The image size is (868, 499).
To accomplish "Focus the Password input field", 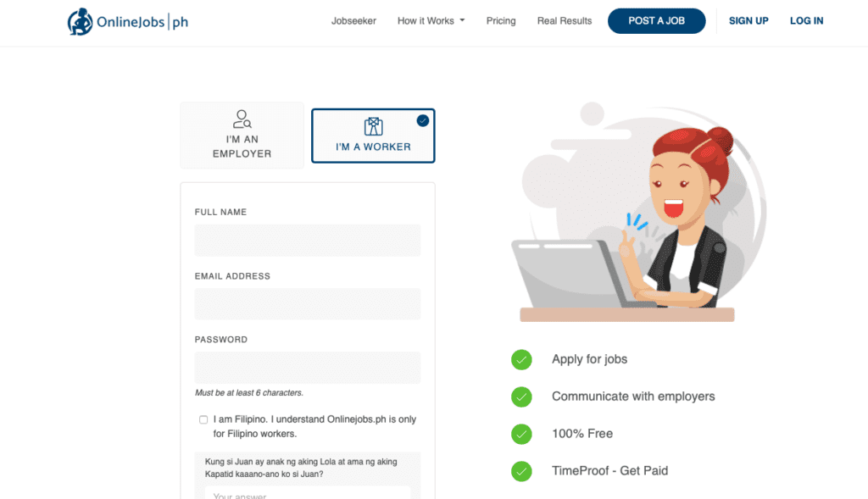I will pyautogui.click(x=308, y=368).
